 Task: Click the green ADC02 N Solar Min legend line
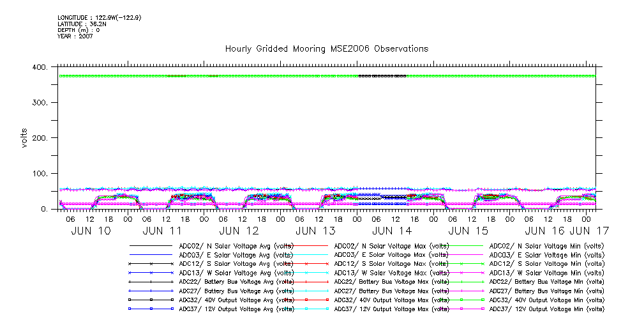point(461,245)
